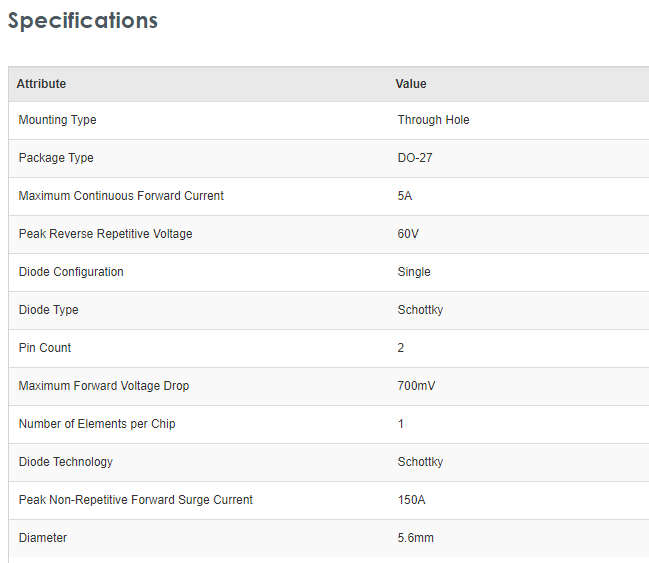Select the Value column header

click(x=411, y=84)
